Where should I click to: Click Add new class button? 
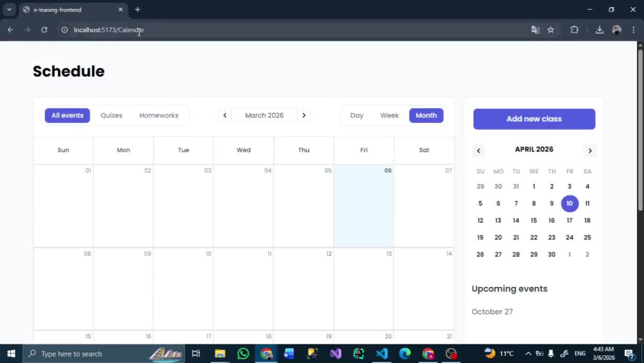534,119
